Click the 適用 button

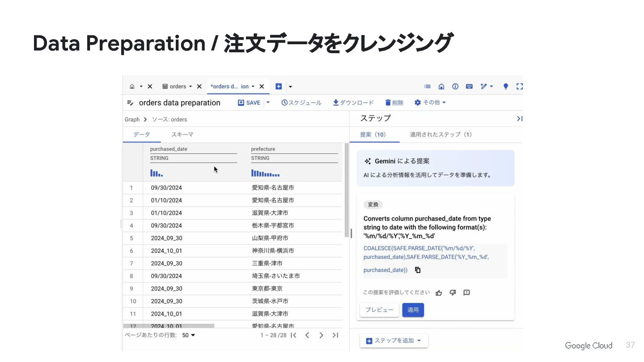[x=413, y=310]
